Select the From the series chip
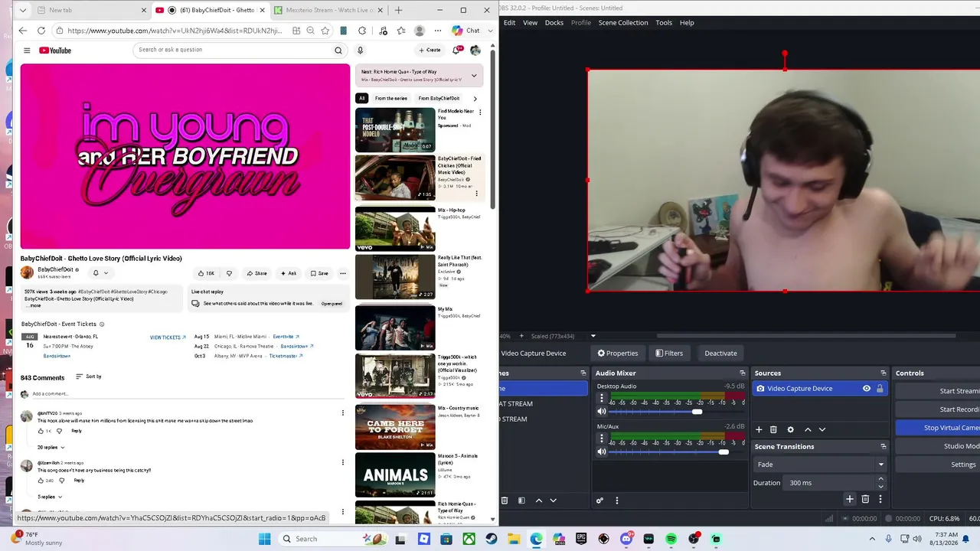The width and height of the screenshot is (980, 551). coord(391,98)
